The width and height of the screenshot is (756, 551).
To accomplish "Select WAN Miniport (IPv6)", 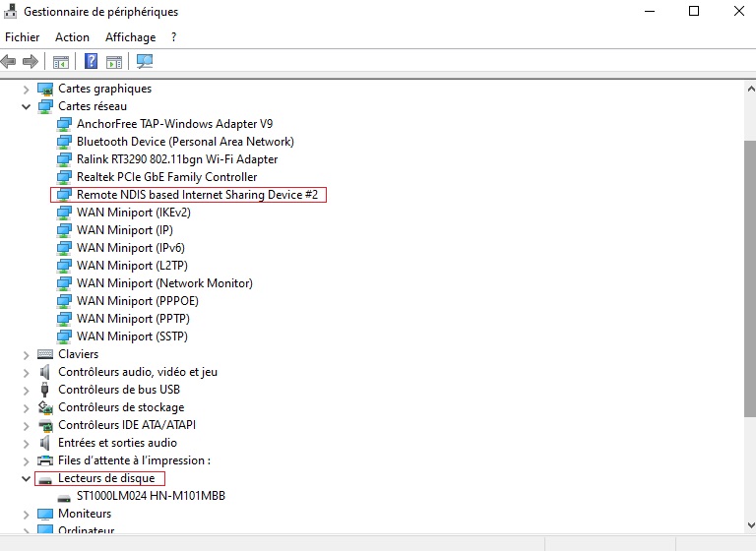I will tap(131, 248).
